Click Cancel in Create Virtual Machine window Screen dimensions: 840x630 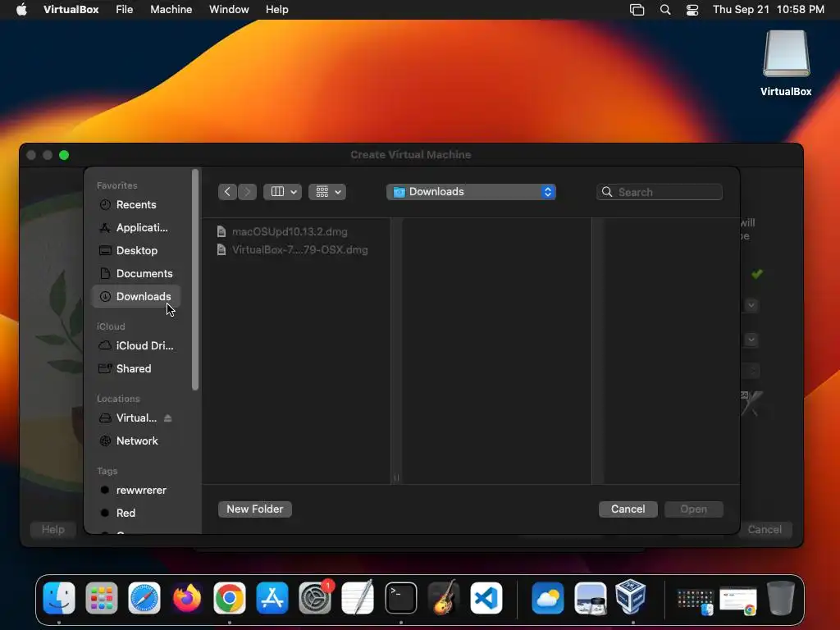tap(765, 530)
